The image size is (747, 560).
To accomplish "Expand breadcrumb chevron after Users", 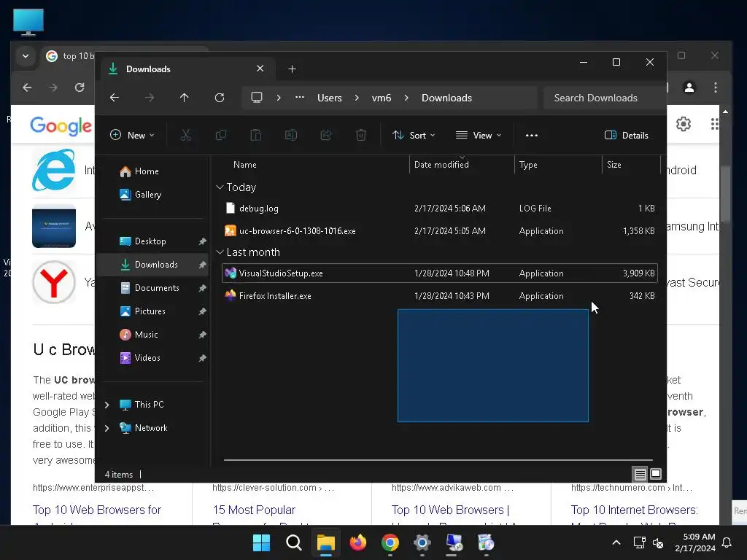I will [357, 98].
